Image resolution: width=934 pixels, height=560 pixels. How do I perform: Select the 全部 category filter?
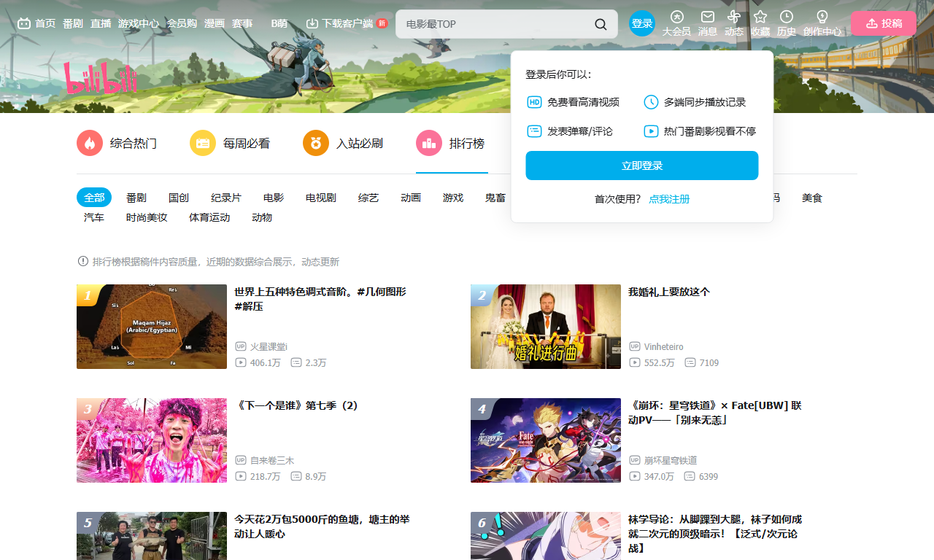94,198
